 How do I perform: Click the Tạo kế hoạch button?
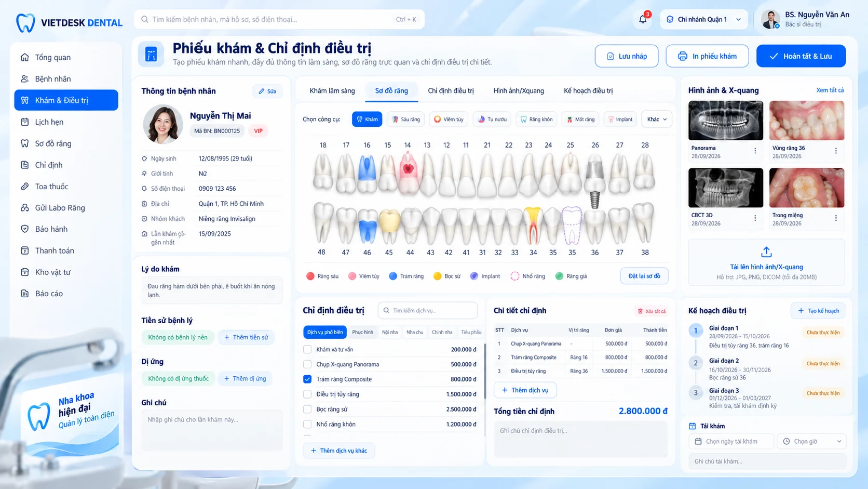point(818,311)
